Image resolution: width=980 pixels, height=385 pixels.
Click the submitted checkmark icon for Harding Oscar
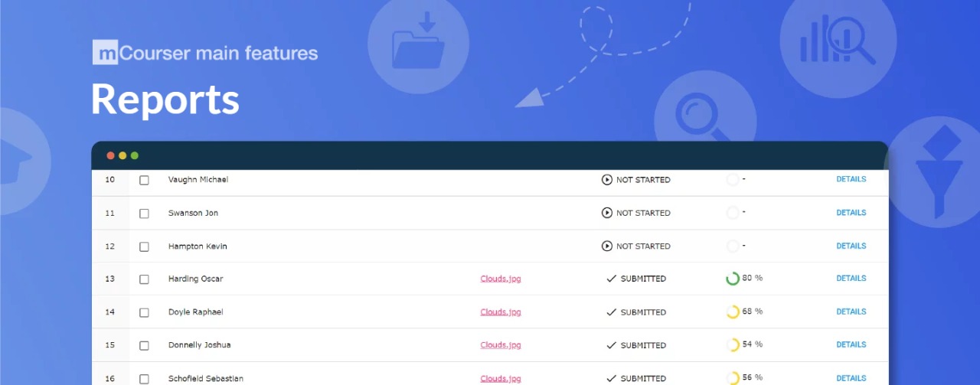[x=611, y=279]
